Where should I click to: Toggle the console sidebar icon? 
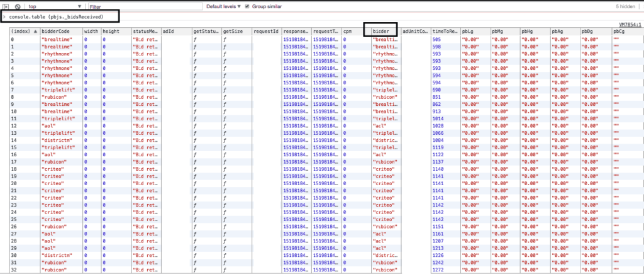(x=6, y=6)
